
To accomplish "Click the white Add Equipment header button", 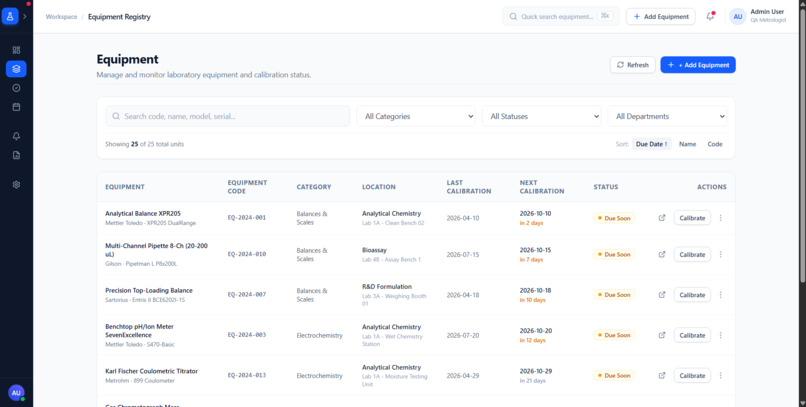I will pos(661,16).
